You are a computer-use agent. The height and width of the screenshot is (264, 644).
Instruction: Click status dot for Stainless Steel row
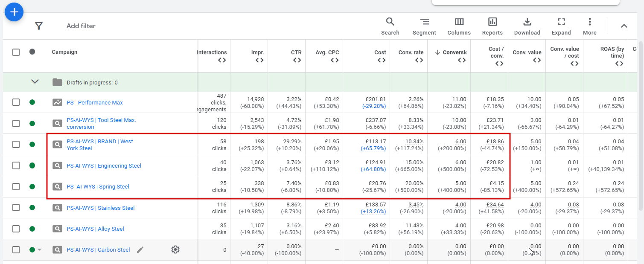pos(32,208)
